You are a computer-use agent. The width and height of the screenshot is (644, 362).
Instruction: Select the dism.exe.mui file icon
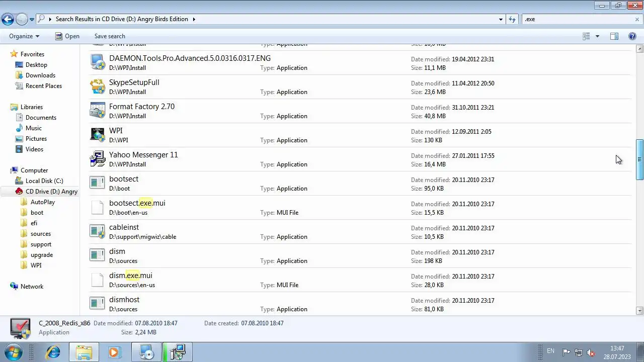click(98, 280)
